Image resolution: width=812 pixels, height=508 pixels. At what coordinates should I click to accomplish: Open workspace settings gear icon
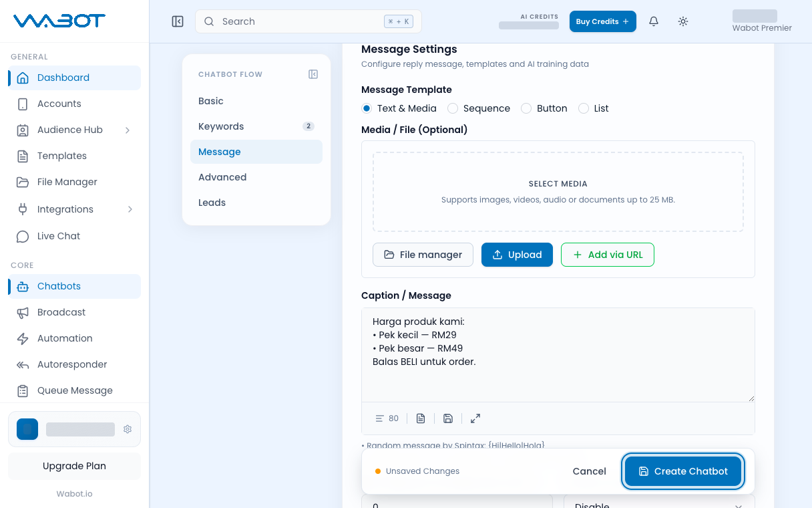click(128, 429)
